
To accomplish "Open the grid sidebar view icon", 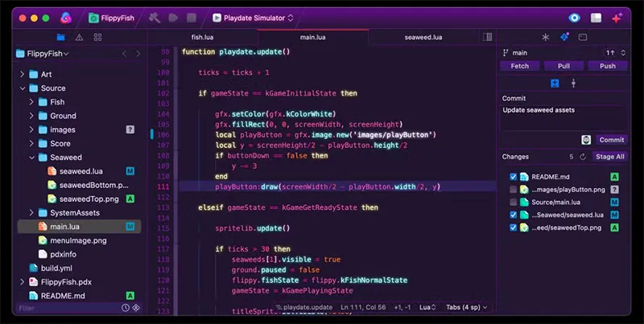I will pyautogui.click(x=97, y=37).
